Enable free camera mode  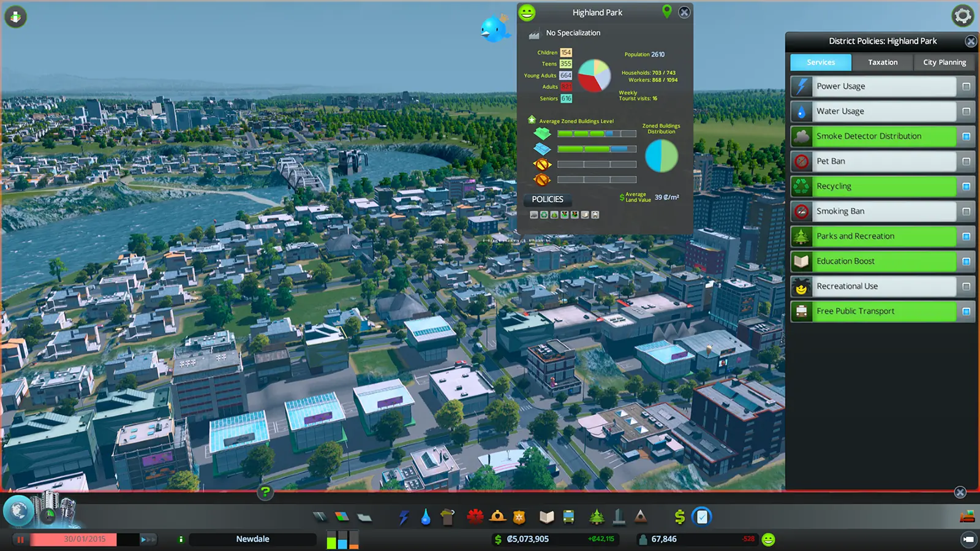pos(968,539)
